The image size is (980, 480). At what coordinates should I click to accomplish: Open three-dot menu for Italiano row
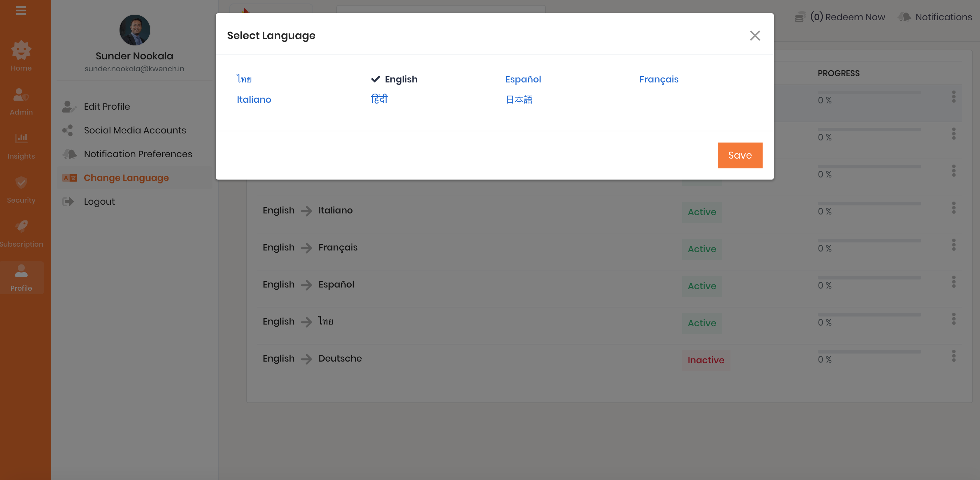point(953,208)
